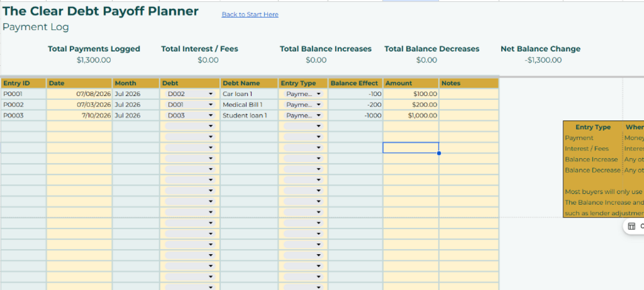This screenshot has height=290, width=644.
Task: Click the Notes cell in the P0003 row
Action: [469, 115]
